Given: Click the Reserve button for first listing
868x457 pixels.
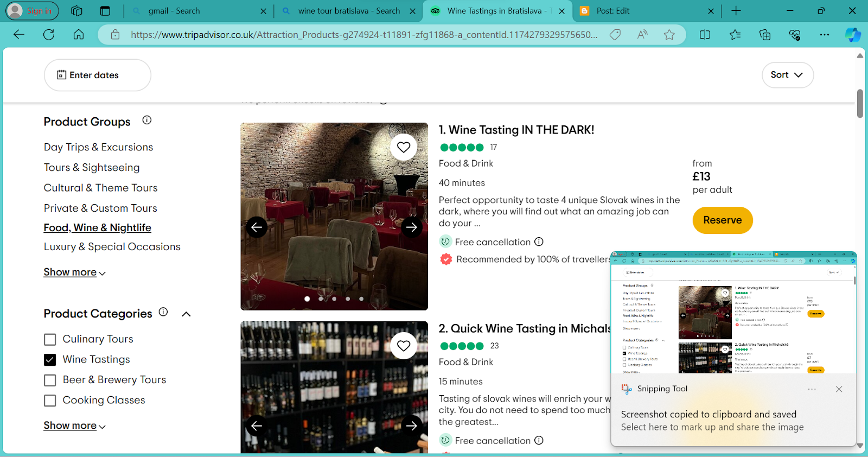Looking at the screenshot, I should [x=723, y=220].
